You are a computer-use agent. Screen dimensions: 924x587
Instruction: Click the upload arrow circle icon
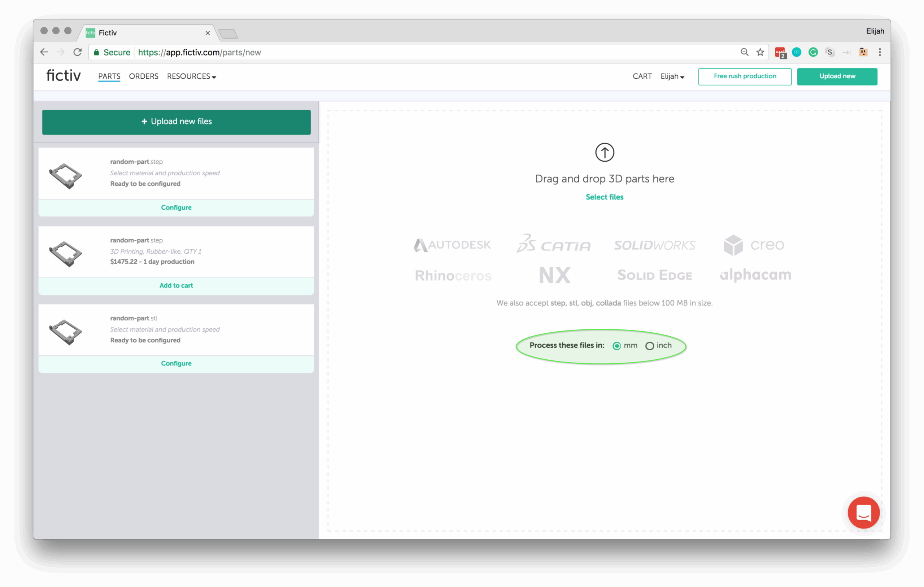(x=604, y=152)
